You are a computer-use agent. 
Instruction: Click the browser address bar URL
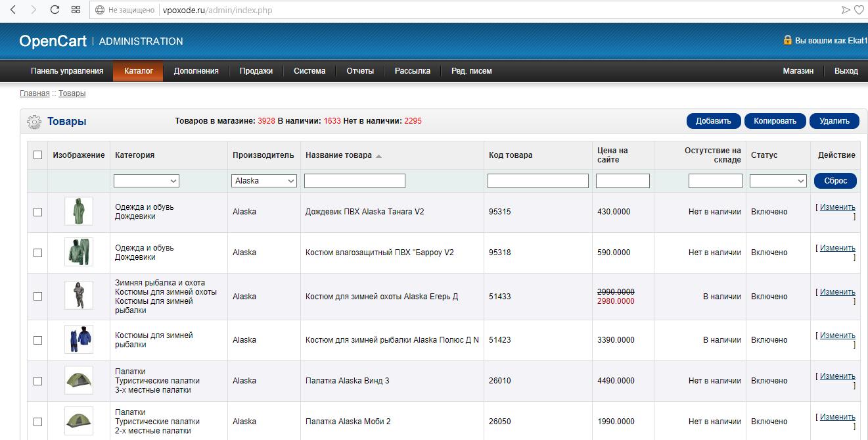coord(217,11)
